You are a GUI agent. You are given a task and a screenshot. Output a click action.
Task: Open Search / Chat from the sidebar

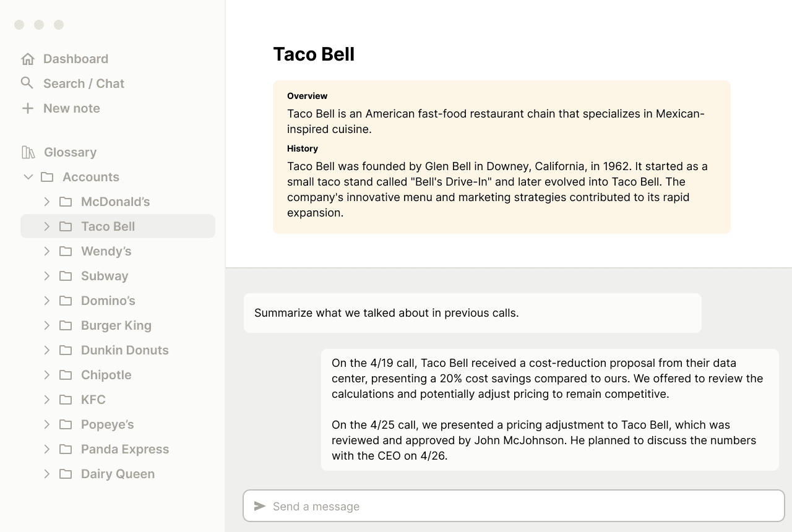84,84
